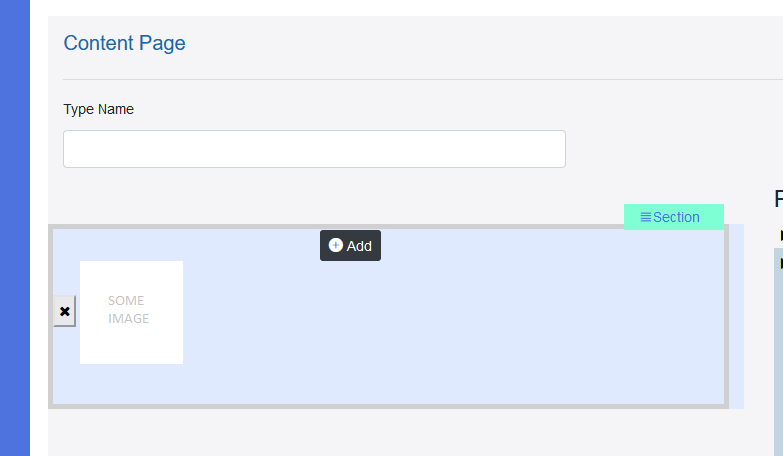
Task: Click the blue left sidebar strip
Action: 15,228
